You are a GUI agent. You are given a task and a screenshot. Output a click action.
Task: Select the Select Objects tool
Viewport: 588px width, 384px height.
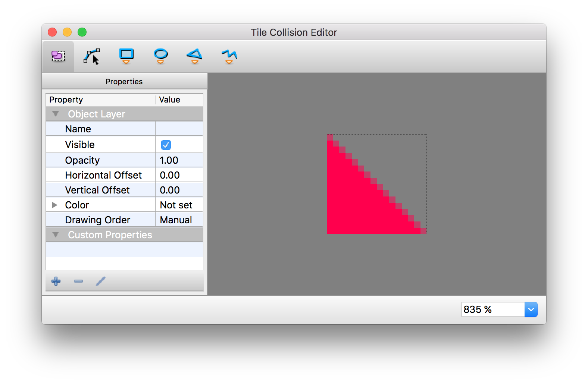click(x=58, y=56)
